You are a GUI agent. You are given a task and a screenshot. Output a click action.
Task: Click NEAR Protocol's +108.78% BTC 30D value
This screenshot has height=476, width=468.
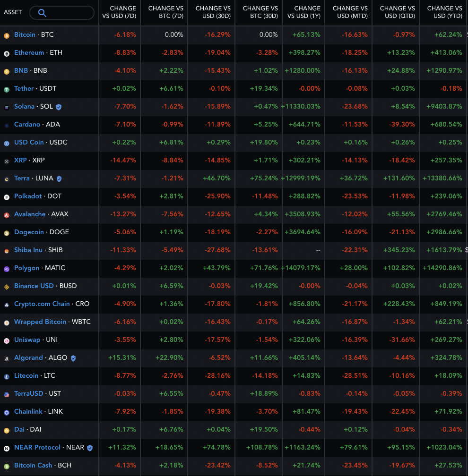[262, 447]
